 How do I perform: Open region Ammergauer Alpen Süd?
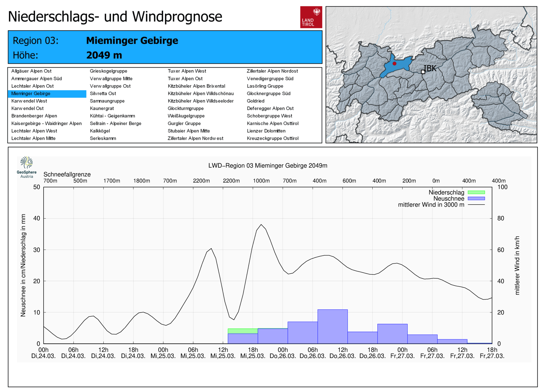click(36, 79)
